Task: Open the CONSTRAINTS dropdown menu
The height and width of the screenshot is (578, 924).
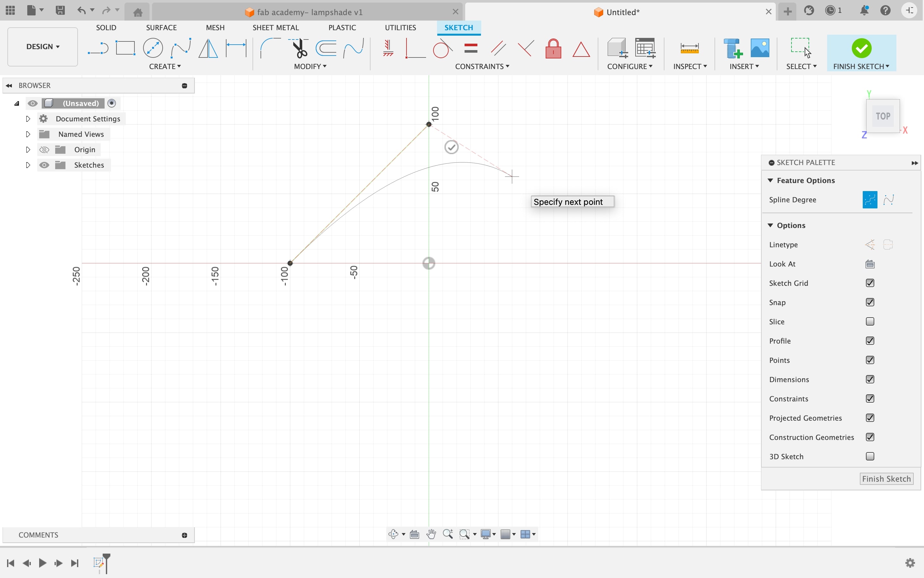Action: (x=482, y=66)
